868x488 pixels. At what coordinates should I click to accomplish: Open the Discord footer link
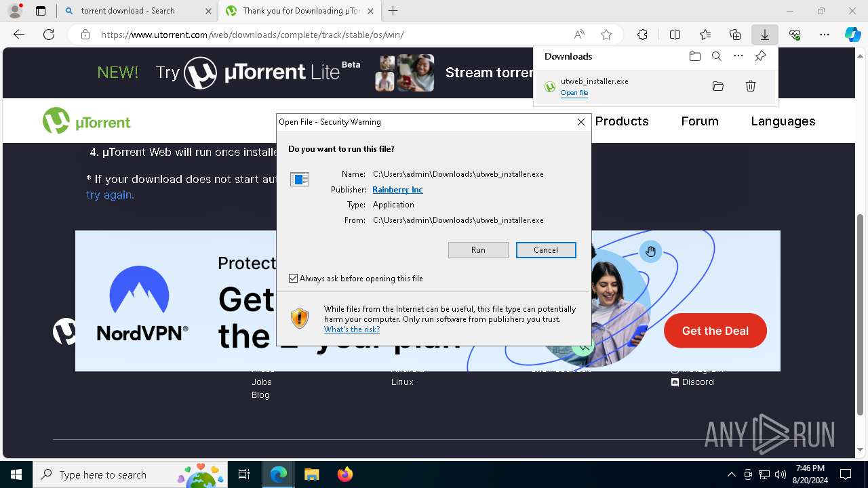click(692, 382)
